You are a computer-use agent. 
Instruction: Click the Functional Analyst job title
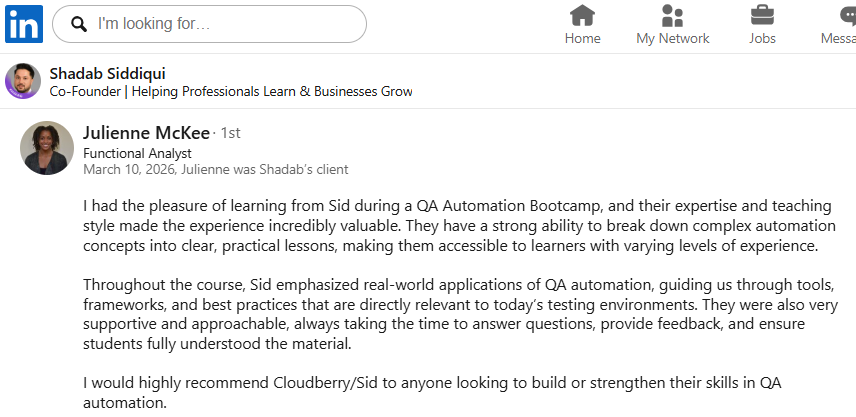[137, 154]
